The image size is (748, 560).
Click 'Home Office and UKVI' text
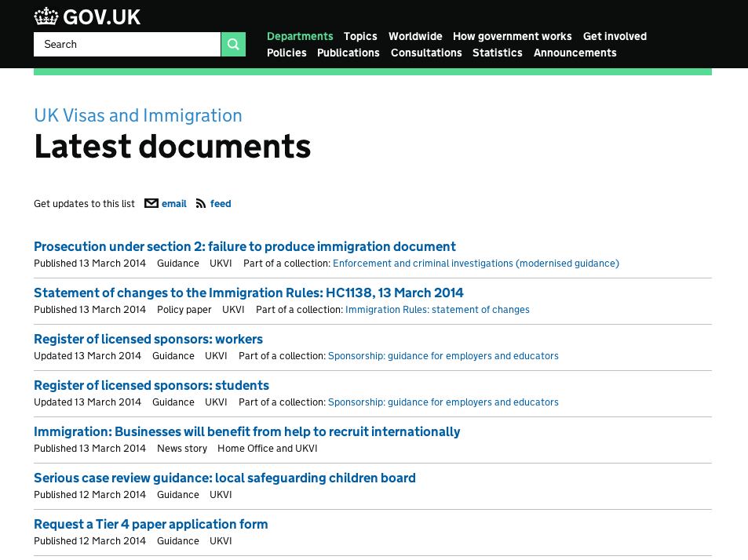(x=267, y=448)
